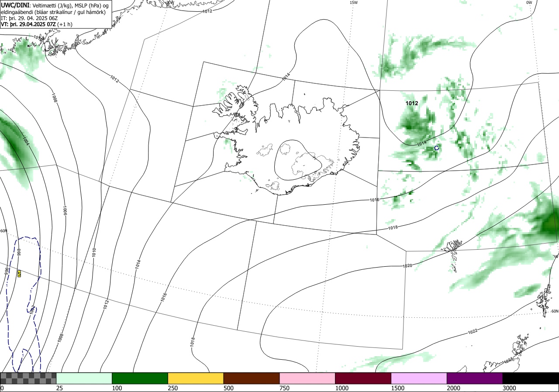This screenshot has width=559, height=392.
Task: Select the gray checkered 0–25 legend swatch
Action: (28, 378)
